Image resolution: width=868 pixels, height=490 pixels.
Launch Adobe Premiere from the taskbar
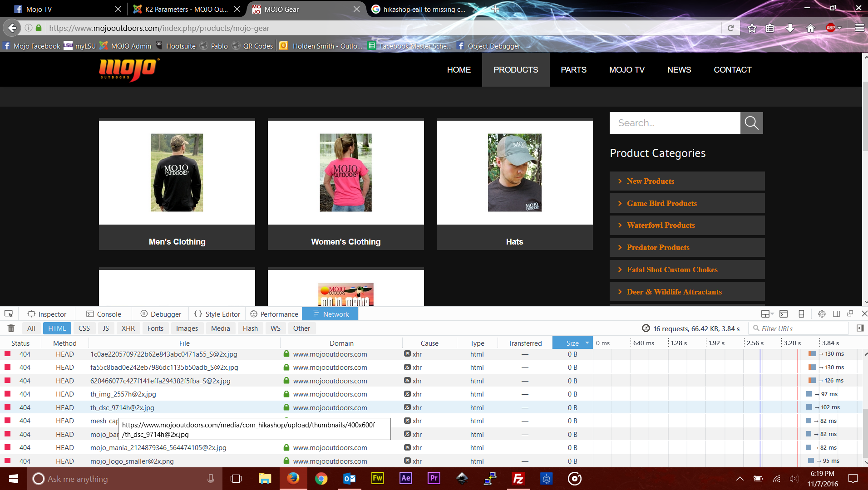434,479
